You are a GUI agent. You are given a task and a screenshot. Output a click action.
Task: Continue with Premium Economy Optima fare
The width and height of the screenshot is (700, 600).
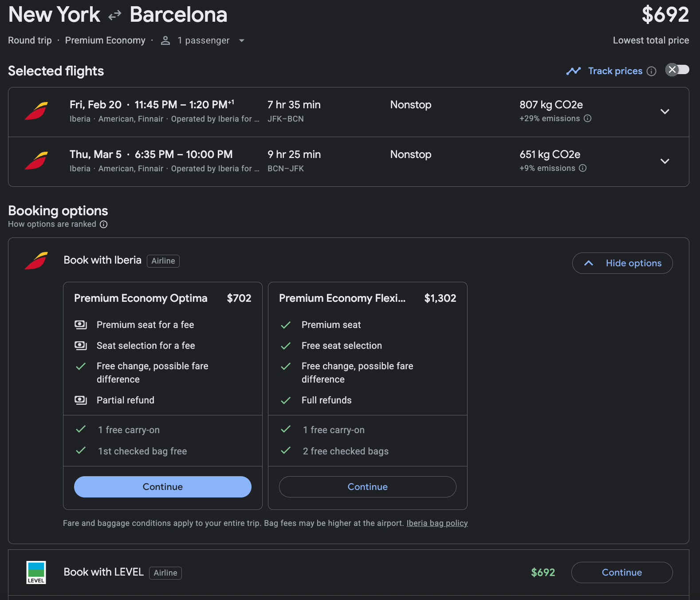(x=162, y=487)
